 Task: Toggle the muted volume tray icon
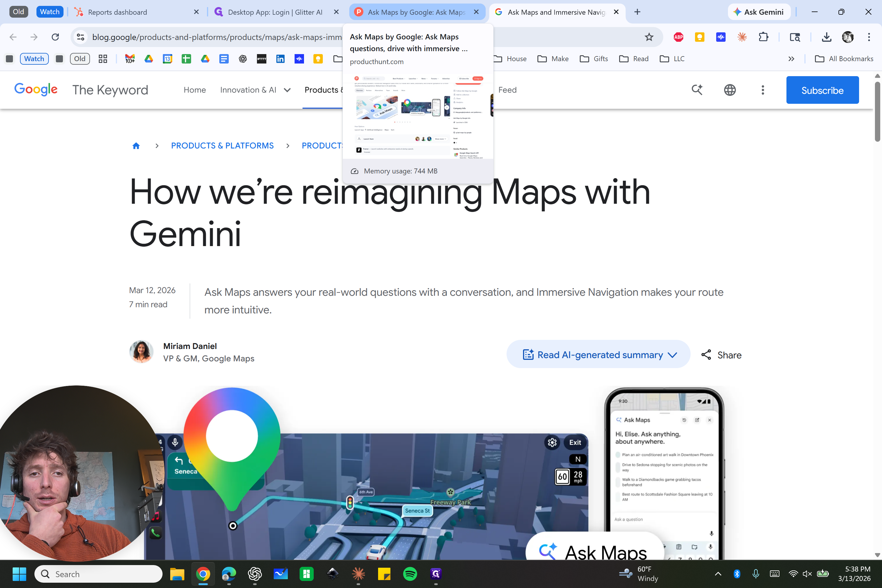(807, 574)
